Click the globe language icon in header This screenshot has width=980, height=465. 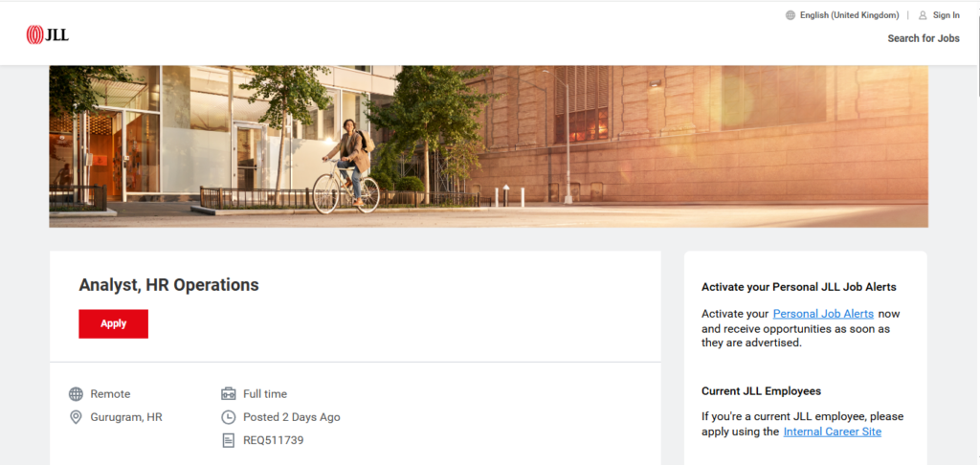tap(791, 15)
